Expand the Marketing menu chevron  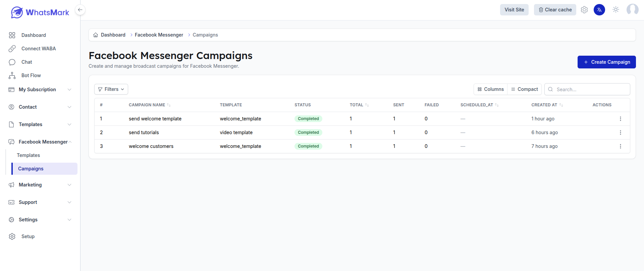(69, 185)
